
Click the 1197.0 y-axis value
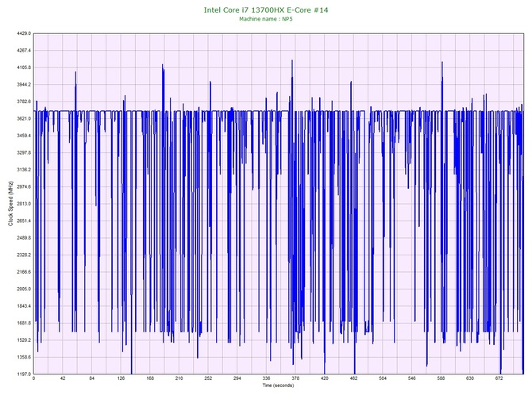(x=24, y=374)
